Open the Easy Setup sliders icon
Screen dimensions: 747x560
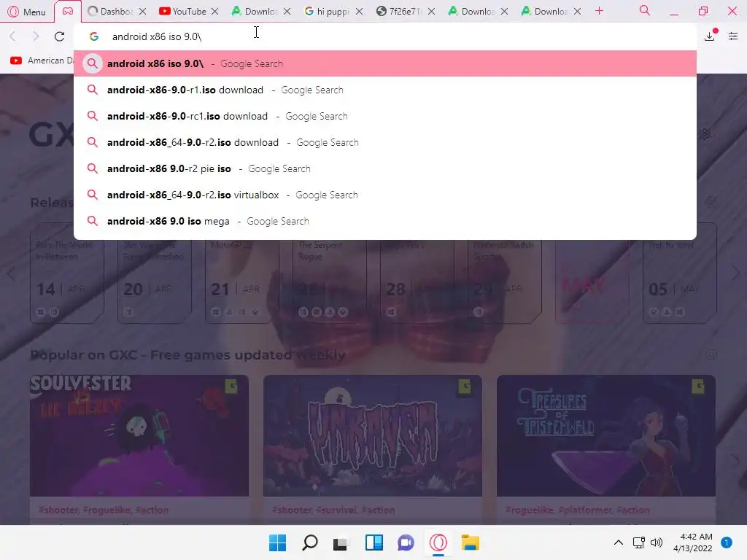click(733, 36)
